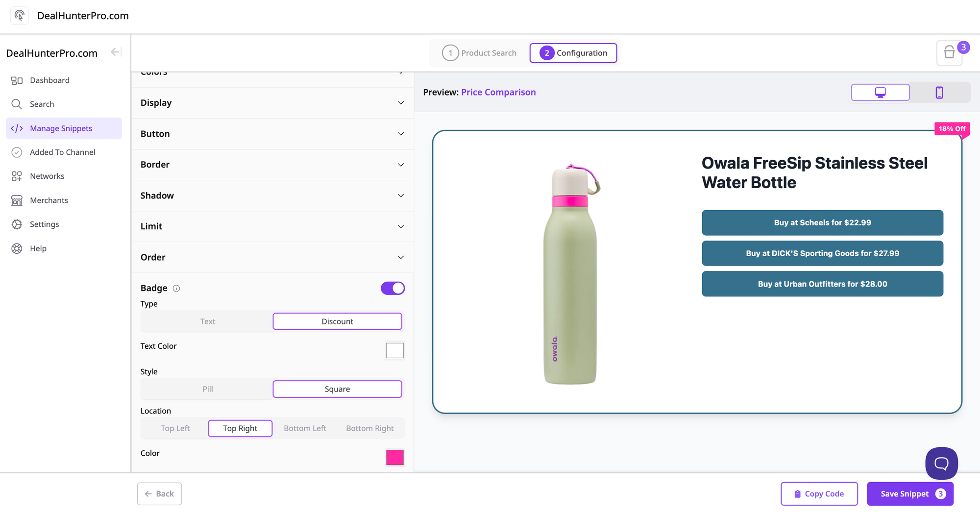Select Discount badge type
The height and width of the screenshot is (512, 980).
point(337,321)
